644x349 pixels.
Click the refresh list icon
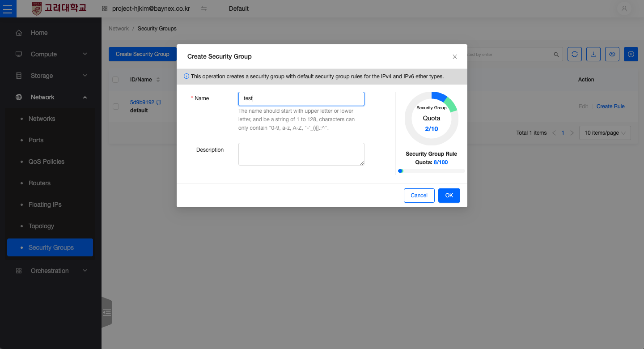(575, 54)
